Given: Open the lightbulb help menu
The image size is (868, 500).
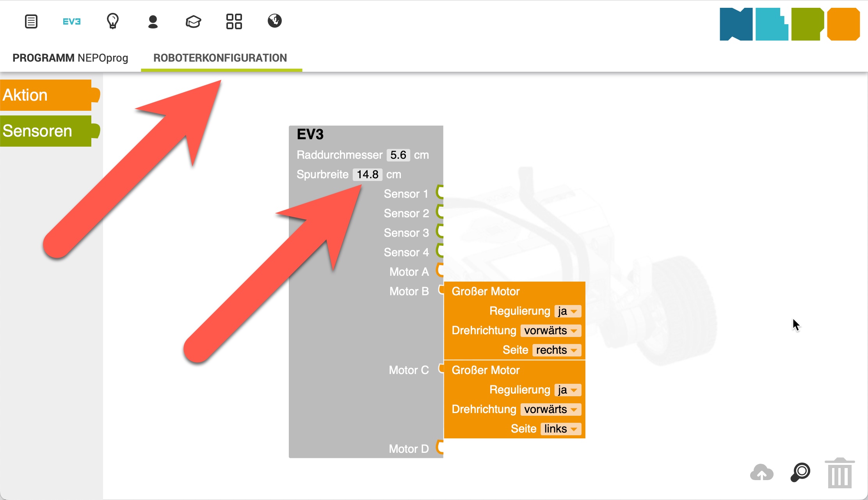Looking at the screenshot, I should tap(113, 21).
